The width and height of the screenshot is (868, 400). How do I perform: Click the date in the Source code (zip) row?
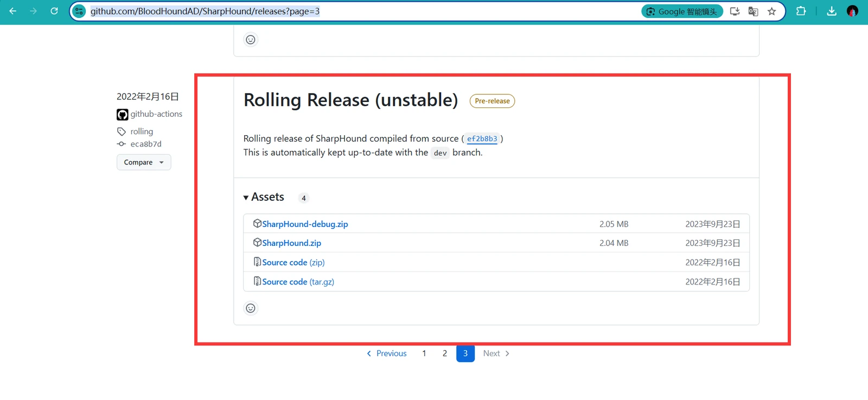[713, 263]
